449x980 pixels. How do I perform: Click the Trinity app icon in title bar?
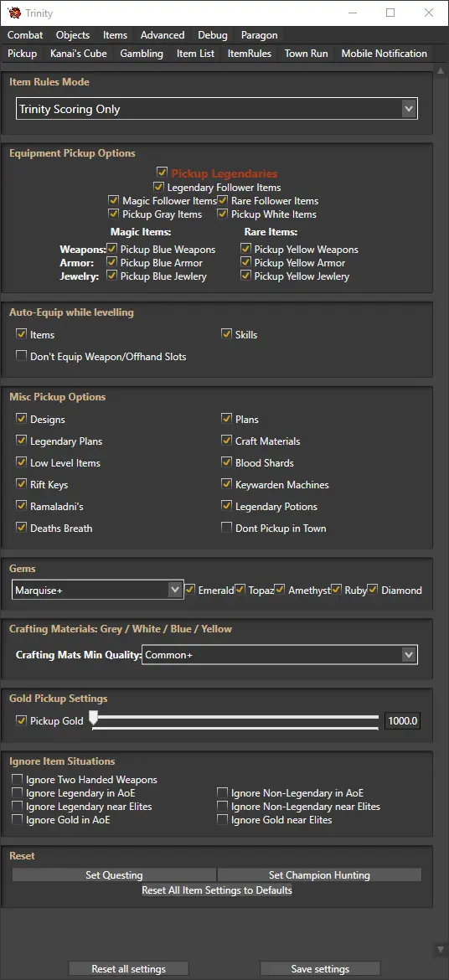pyautogui.click(x=13, y=13)
